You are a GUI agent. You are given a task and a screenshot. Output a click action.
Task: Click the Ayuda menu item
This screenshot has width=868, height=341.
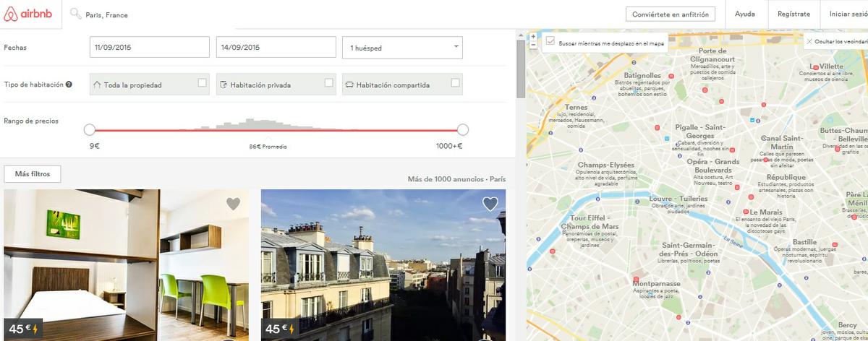pyautogui.click(x=745, y=14)
